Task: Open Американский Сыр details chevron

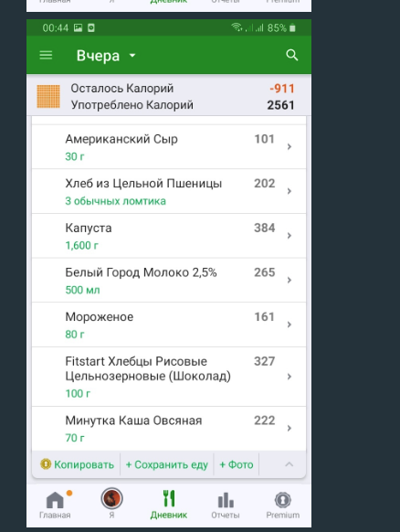Action: click(289, 146)
